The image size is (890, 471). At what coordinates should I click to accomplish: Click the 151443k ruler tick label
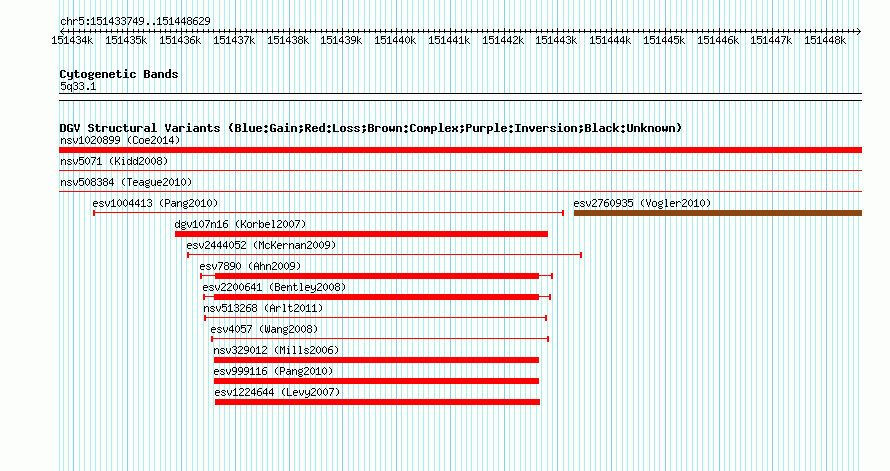[556, 40]
